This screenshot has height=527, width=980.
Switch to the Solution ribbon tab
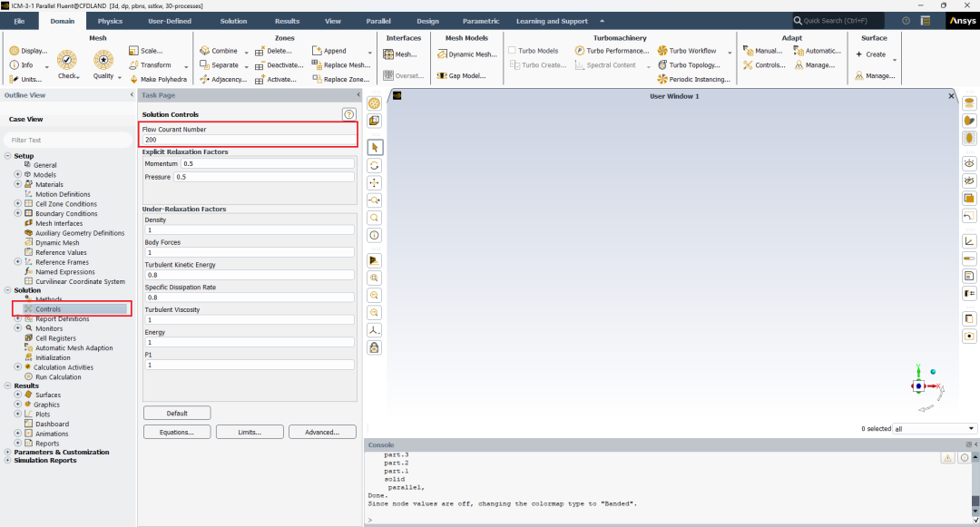[233, 21]
